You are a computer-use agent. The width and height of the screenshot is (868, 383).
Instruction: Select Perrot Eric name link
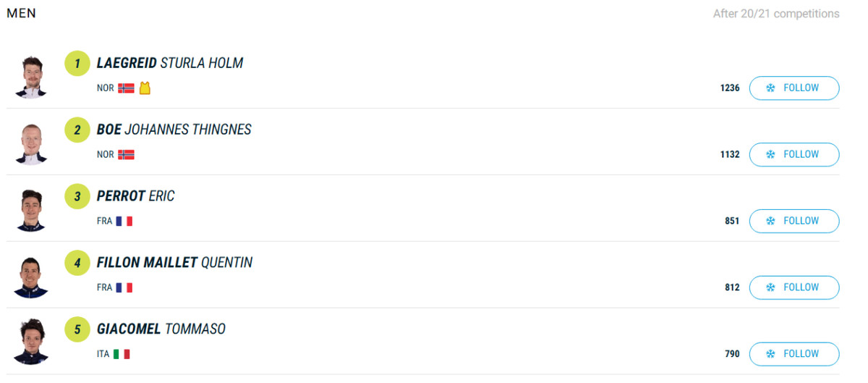(x=136, y=197)
